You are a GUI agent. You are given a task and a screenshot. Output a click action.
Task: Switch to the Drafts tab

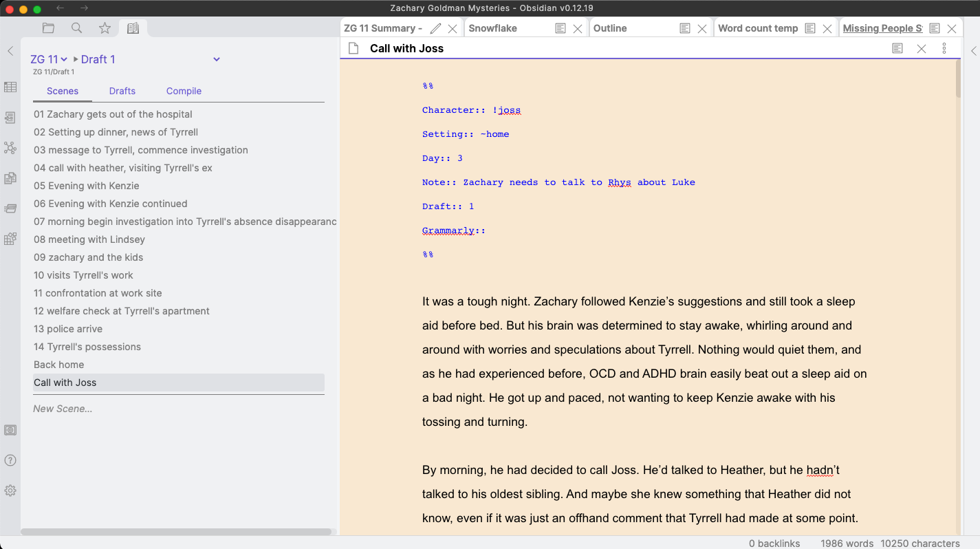(122, 91)
